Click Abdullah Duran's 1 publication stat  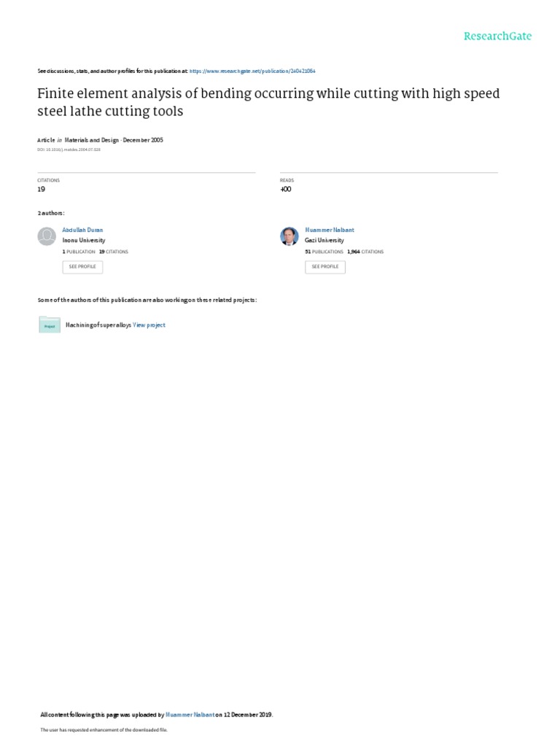point(79,252)
